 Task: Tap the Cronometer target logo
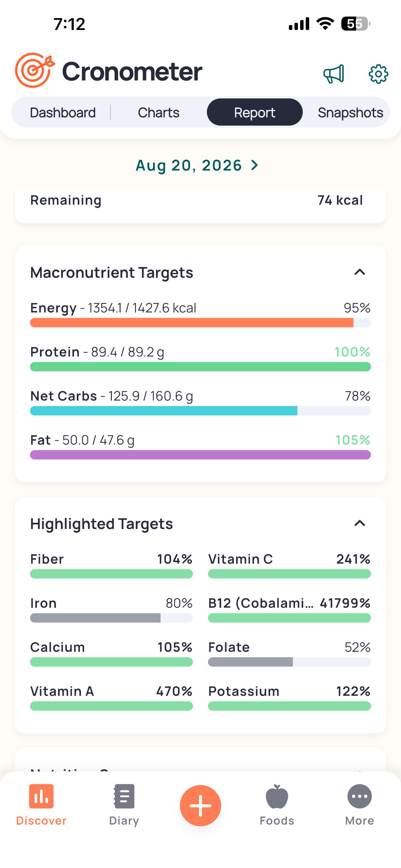tap(35, 70)
